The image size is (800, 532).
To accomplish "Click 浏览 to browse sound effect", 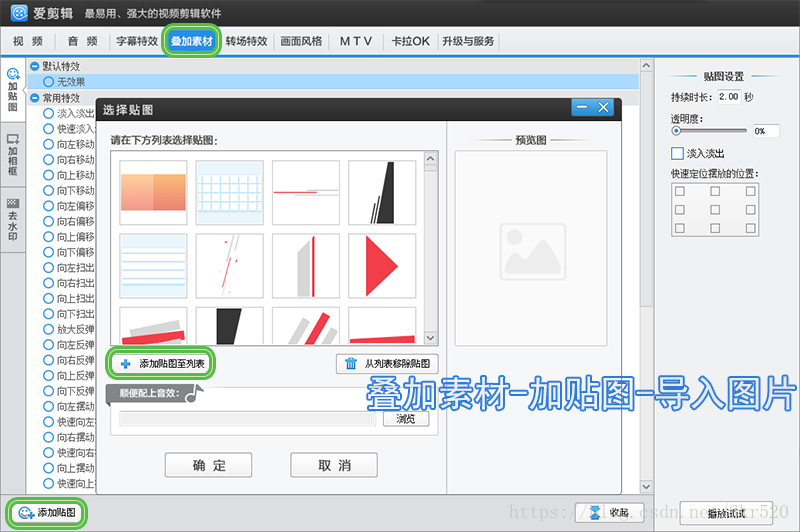I will [x=406, y=419].
